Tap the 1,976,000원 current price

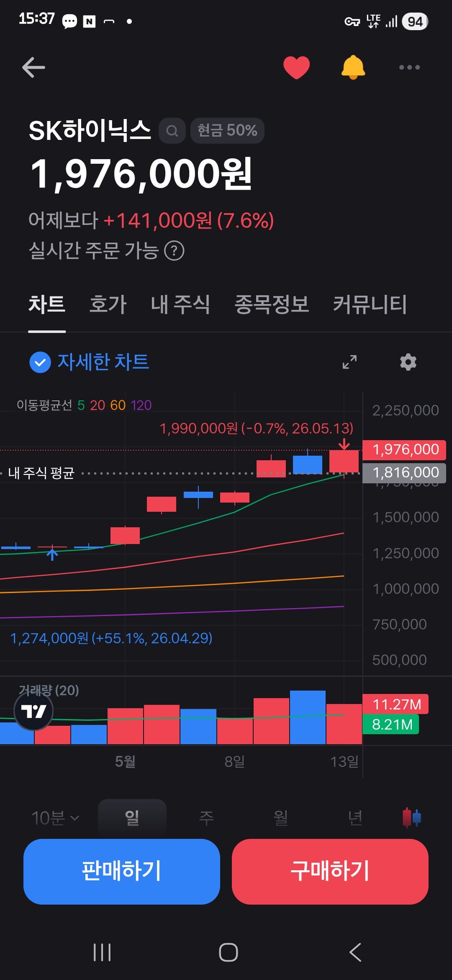click(141, 174)
